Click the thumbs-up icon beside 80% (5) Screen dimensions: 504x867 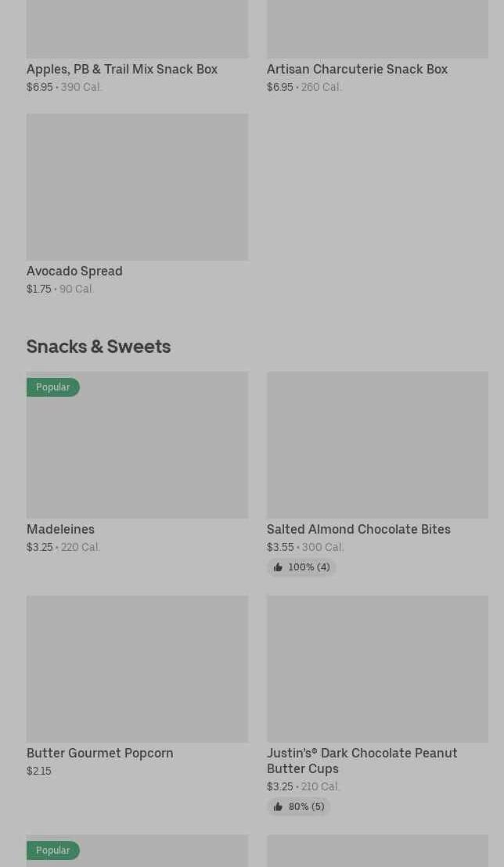coord(278,807)
